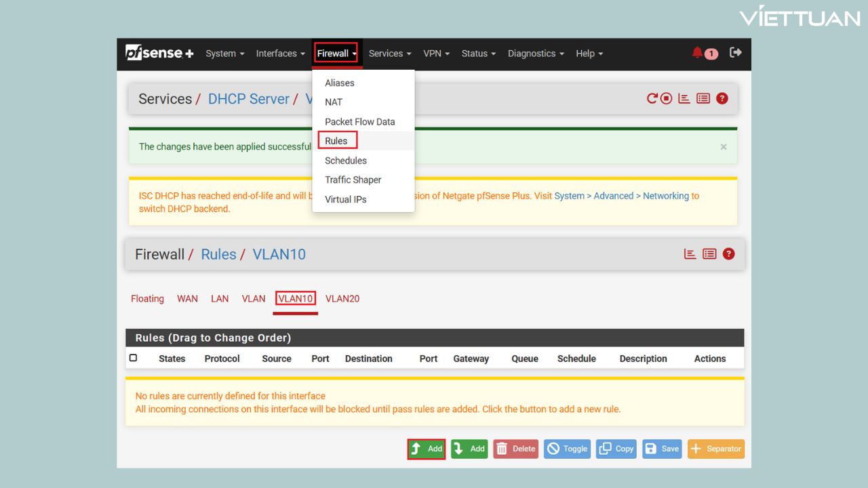
Task: Click the pfSense plus logo
Action: 159,53
